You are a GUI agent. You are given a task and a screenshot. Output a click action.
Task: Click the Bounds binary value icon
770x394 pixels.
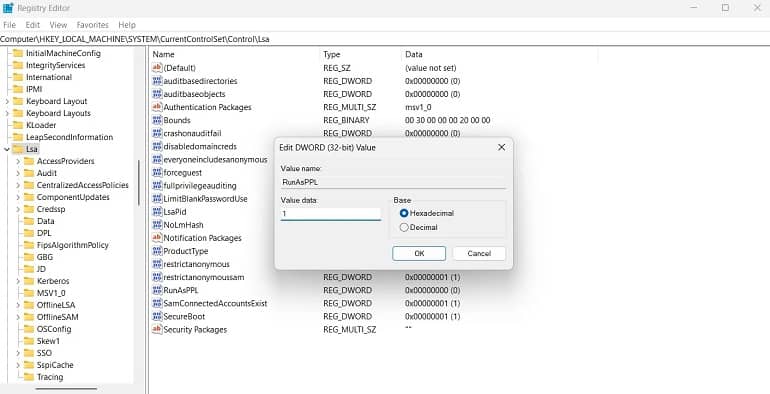pyautogui.click(x=157, y=120)
